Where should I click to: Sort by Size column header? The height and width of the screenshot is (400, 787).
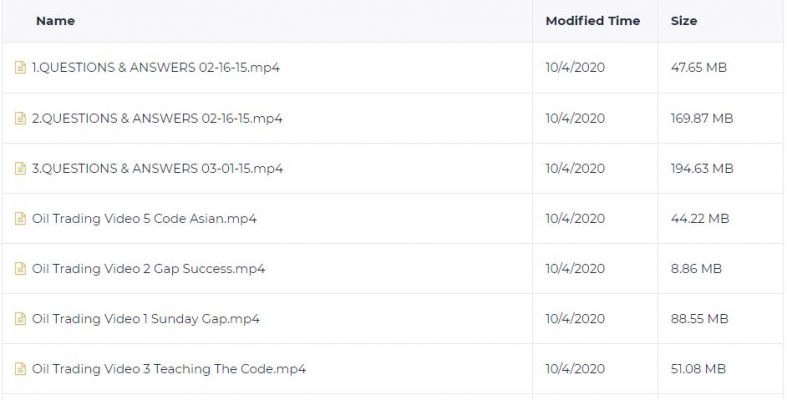[684, 21]
